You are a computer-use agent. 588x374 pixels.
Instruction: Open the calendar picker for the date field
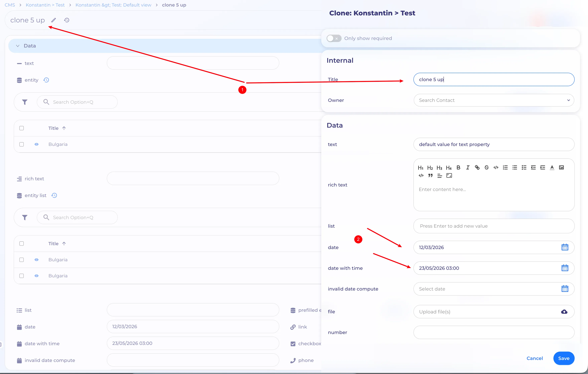pos(565,247)
